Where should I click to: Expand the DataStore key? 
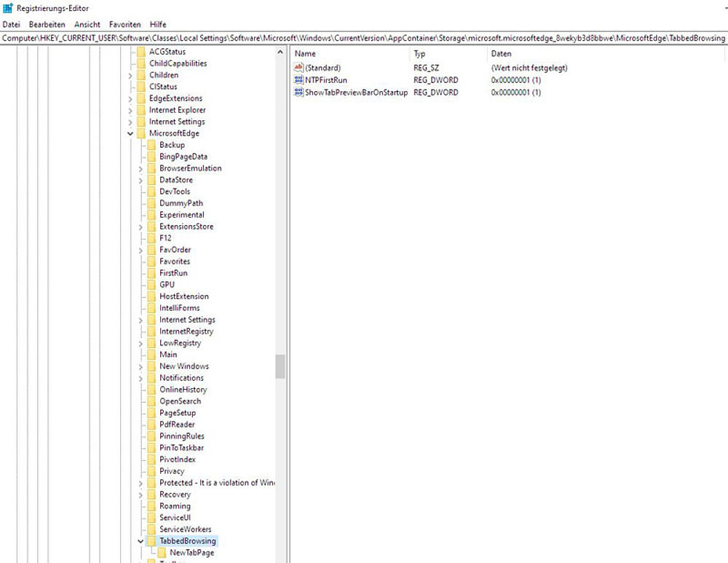(141, 180)
